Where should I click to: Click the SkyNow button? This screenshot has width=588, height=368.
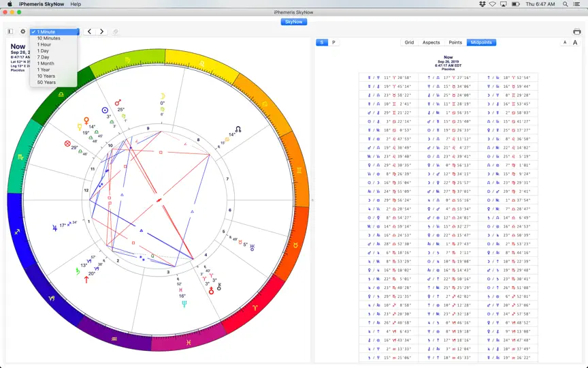coord(293,22)
